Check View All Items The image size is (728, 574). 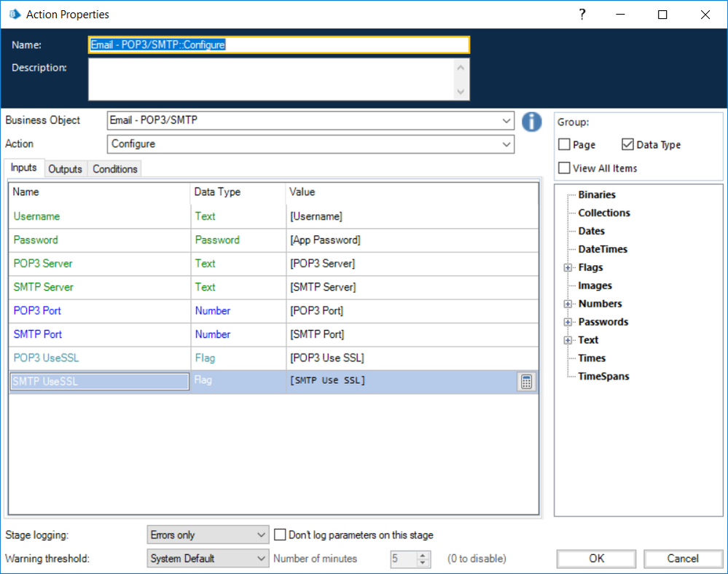564,168
